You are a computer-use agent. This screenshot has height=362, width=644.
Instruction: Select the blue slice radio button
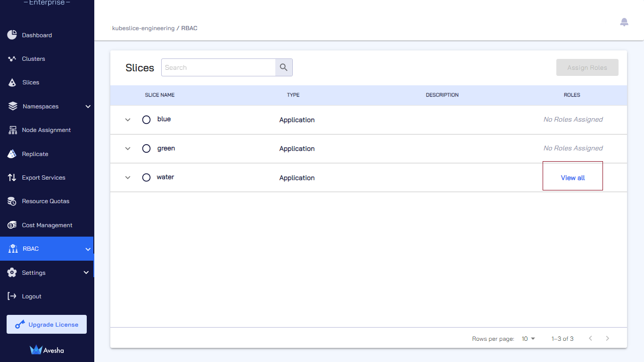point(146,120)
